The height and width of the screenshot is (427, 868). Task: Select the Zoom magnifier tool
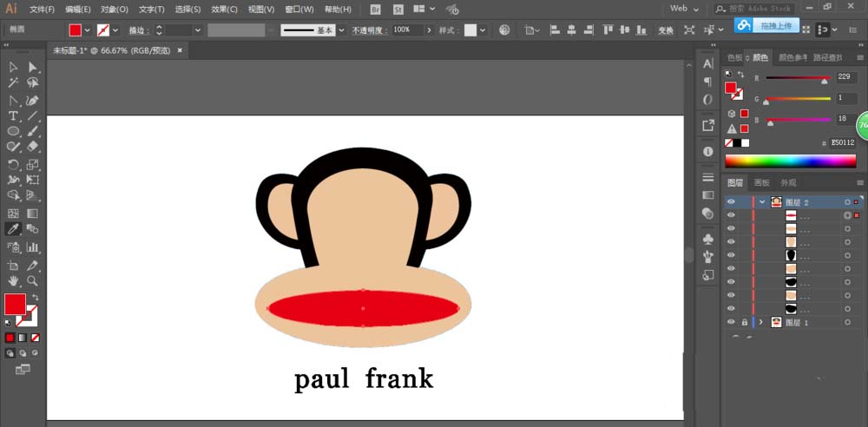(33, 281)
